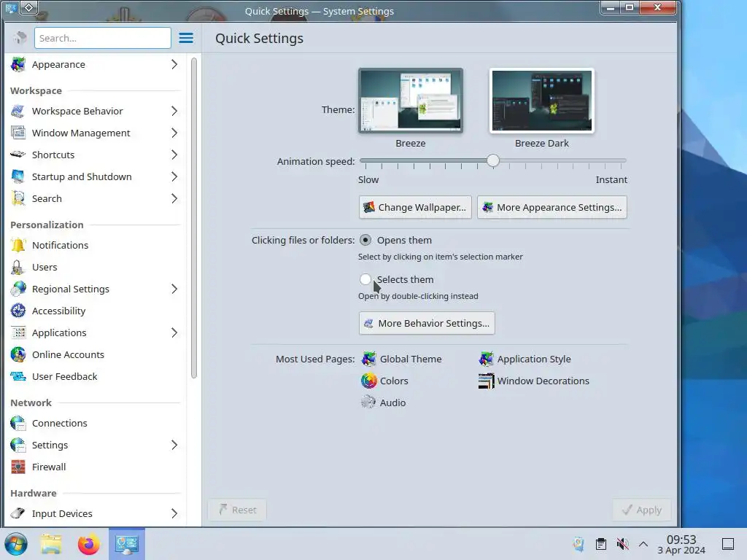Image resolution: width=747 pixels, height=560 pixels.
Task: Click the Applications icon in the sidebar
Action: point(18,332)
